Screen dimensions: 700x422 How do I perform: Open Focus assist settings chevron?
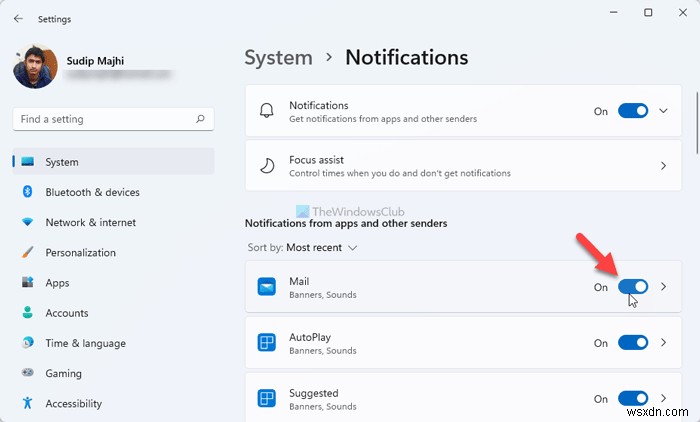[x=663, y=166]
